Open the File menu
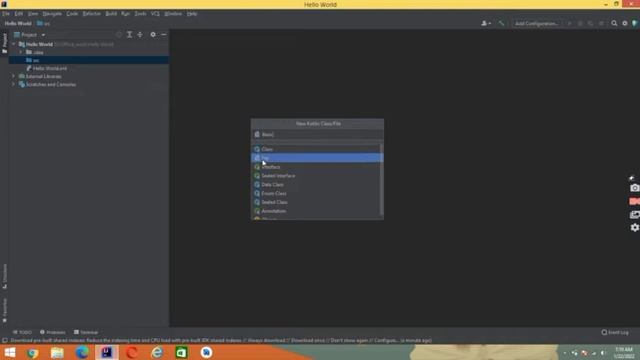Viewport: 640px width, 360px height. tap(6, 13)
